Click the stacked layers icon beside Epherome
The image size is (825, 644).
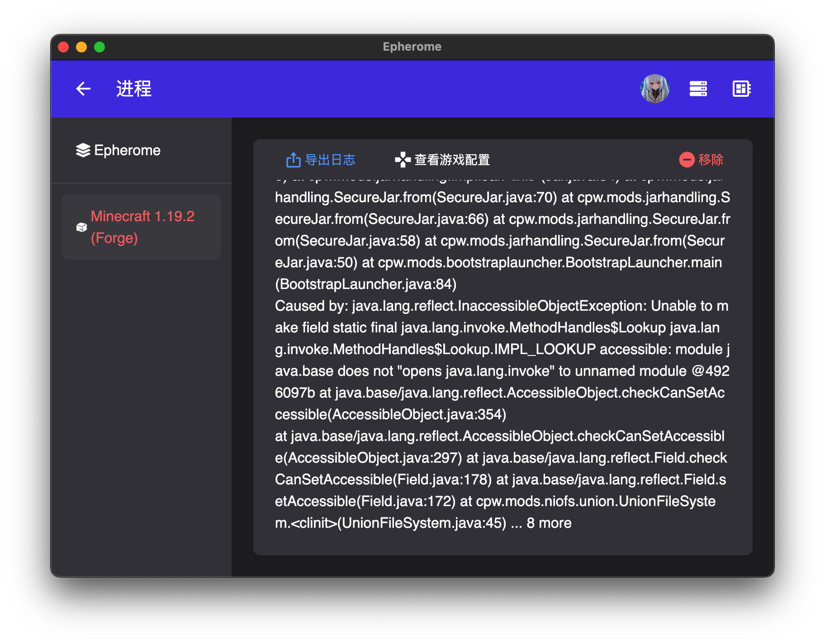coord(83,150)
